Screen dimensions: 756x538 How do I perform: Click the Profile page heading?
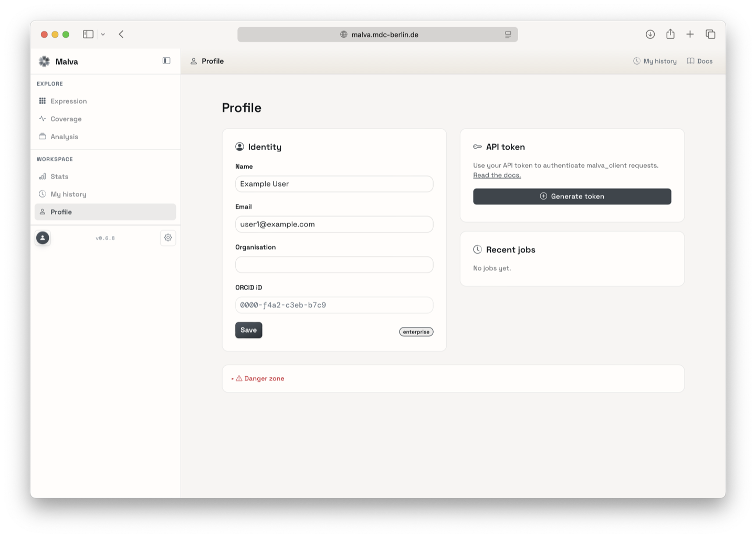pos(241,108)
